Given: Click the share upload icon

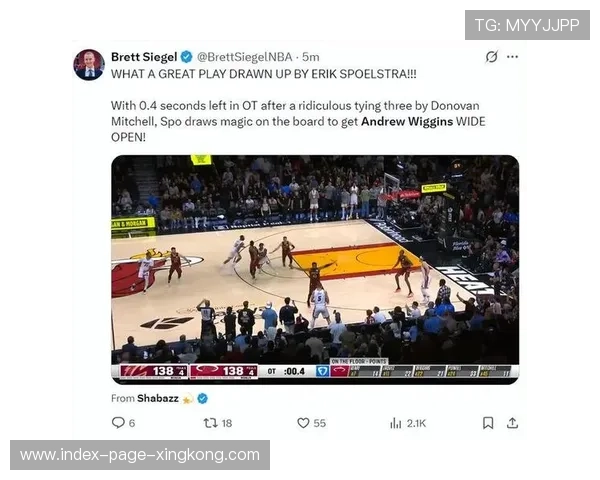Looking at the screenshot, I should 512,423.
